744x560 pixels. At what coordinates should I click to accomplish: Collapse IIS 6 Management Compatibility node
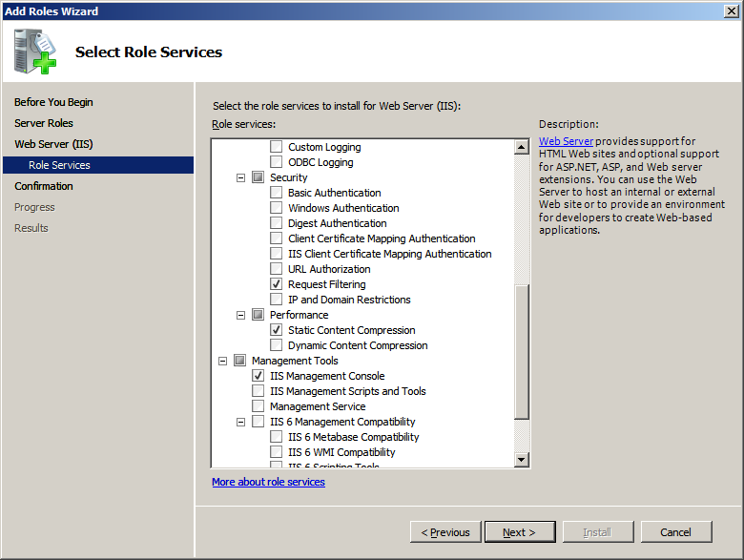coord(241,422)
